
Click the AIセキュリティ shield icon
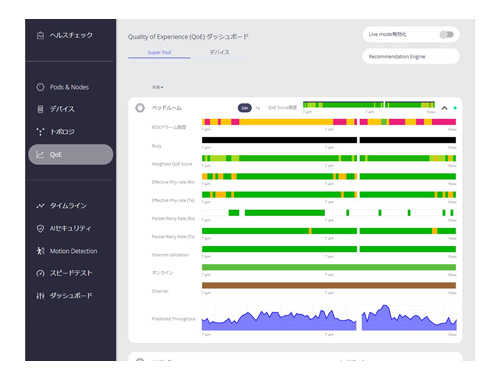tap(40, 228)
